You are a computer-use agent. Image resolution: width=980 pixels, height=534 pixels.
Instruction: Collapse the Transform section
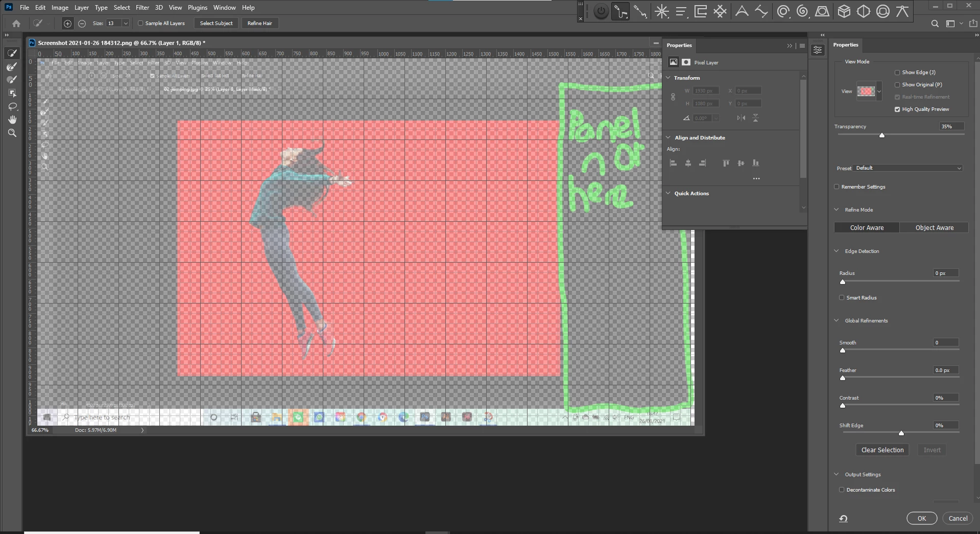[x=668, y=78]
